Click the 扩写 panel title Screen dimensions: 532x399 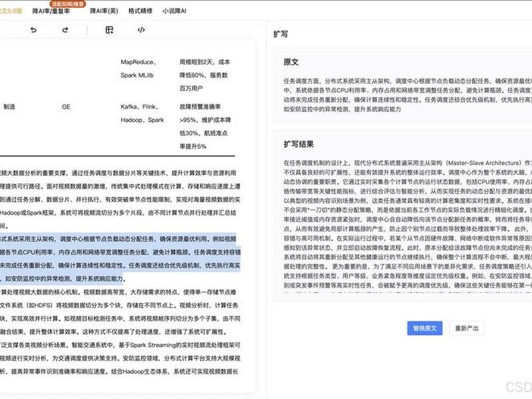(x=281, y=34)
